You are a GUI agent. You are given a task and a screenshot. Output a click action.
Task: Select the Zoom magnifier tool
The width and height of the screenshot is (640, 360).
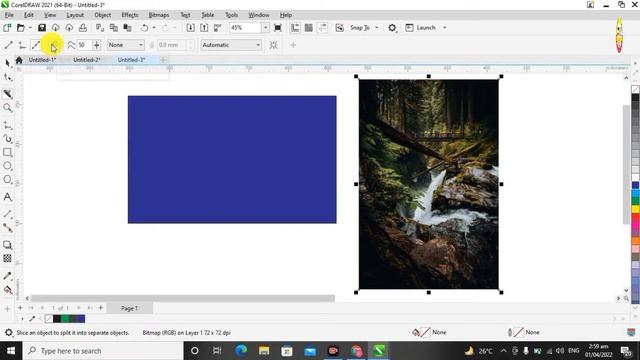[7, 108]
